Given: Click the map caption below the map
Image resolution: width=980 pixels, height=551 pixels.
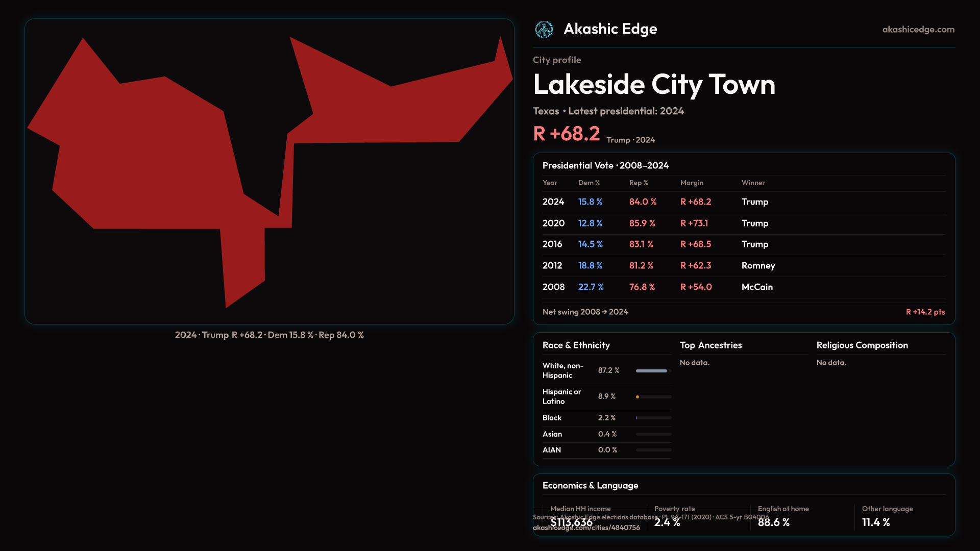Looking at the screenshot, I should 269,335.
